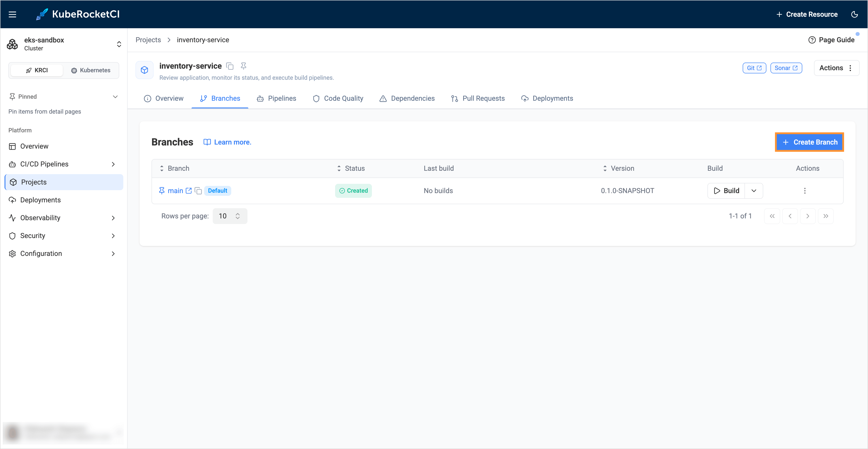Expand Security submenu chevron
Viewport: 868px width, 449px height.
click(x=113, y=236)
